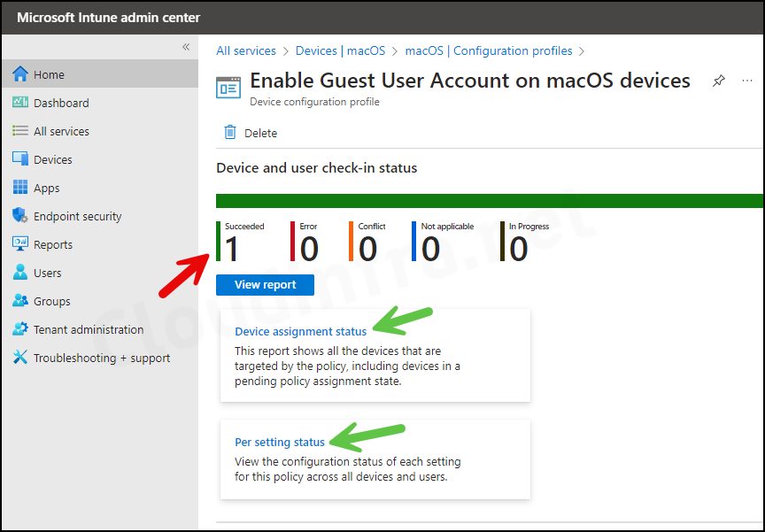Click the Not applicable status label
This screenshot has width=765, height=532.
point(447,227)
